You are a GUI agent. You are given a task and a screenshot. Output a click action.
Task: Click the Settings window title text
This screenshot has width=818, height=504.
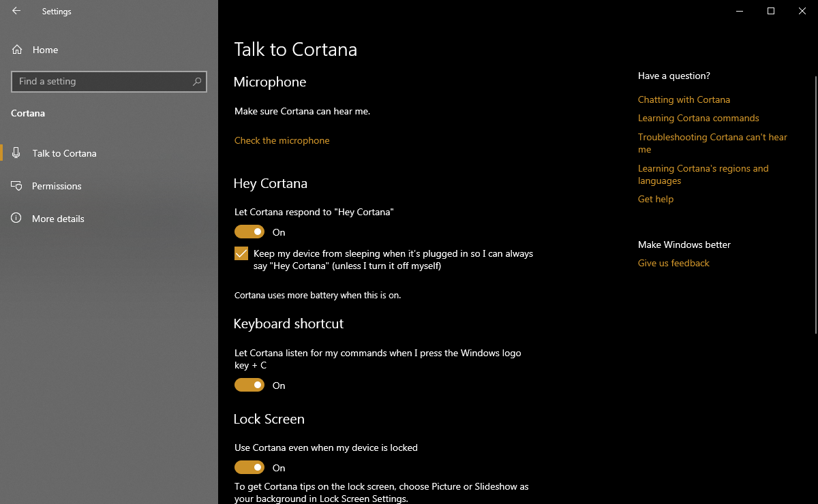[57, 12]
